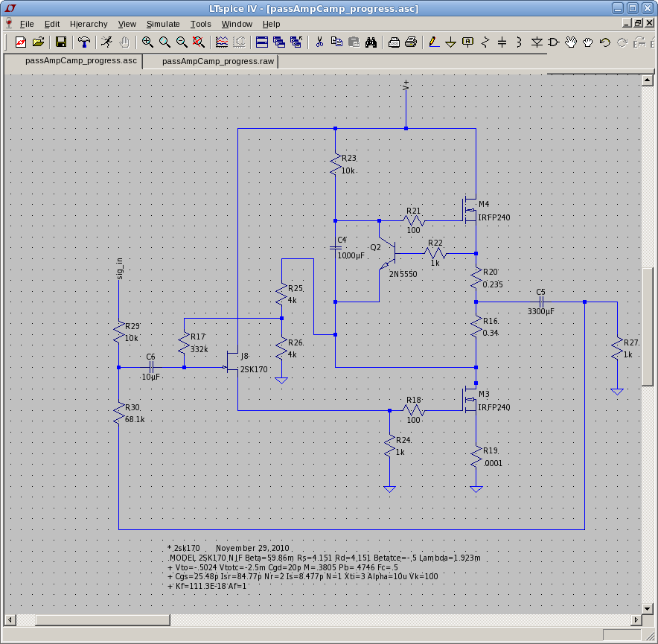Open component picker with the gate icon
Screen dimensions: 658x644
(x=554, y=42)
